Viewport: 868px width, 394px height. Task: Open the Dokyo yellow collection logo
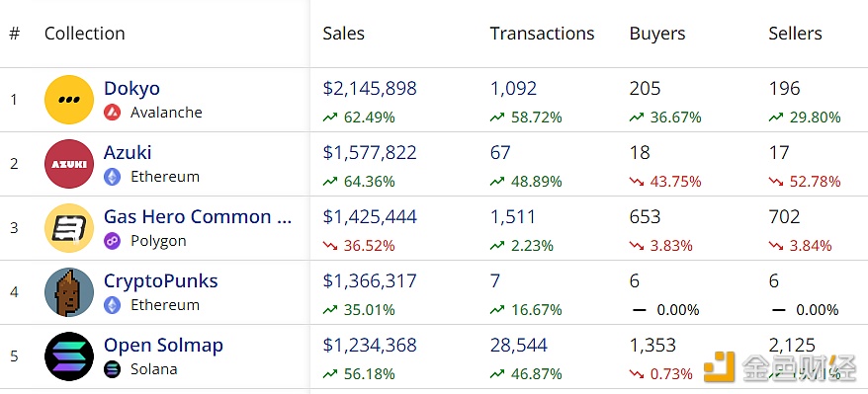click(69, 100)
